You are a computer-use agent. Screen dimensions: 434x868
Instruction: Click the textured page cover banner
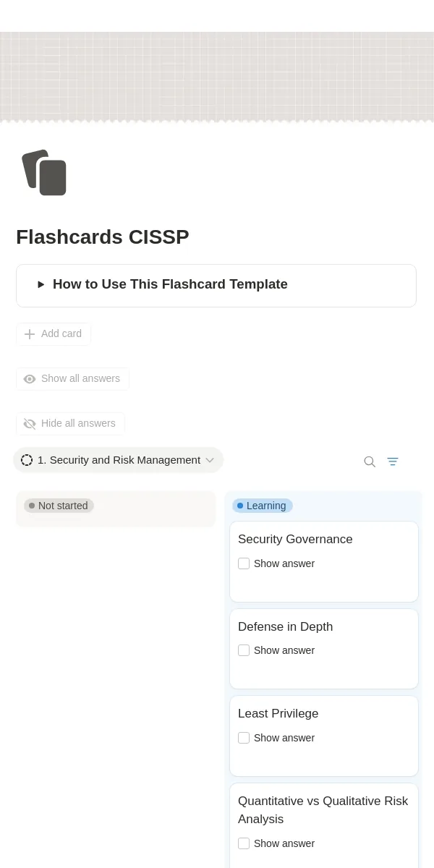pyautogui.click(x=217, y=77)
